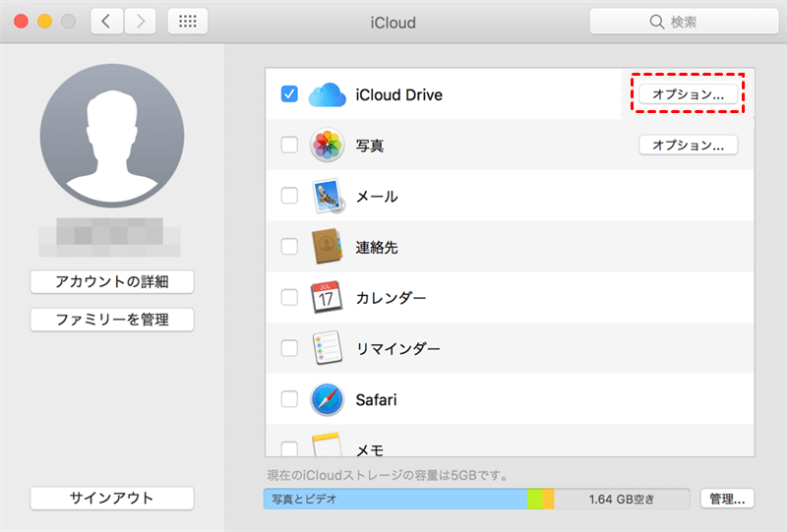Click the 検索 search field
The width and height of the screenshot is (787, 532).
[678, 22]
